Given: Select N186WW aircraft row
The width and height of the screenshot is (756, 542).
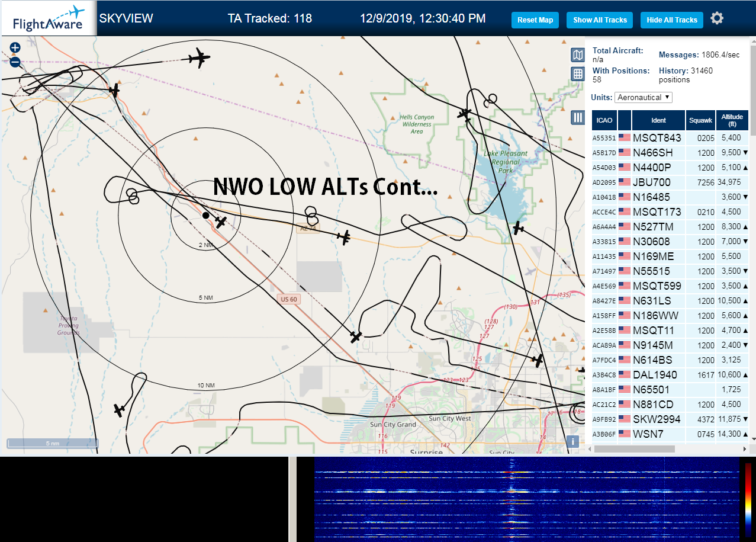Looking at the screenshot, I should tap(670, 315).
